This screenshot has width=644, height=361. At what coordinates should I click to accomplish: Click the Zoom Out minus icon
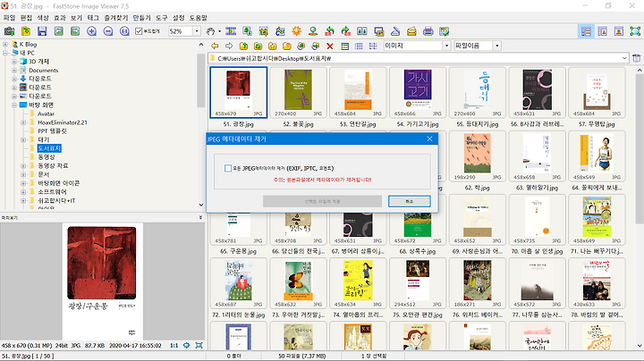[x=108, y=31]
